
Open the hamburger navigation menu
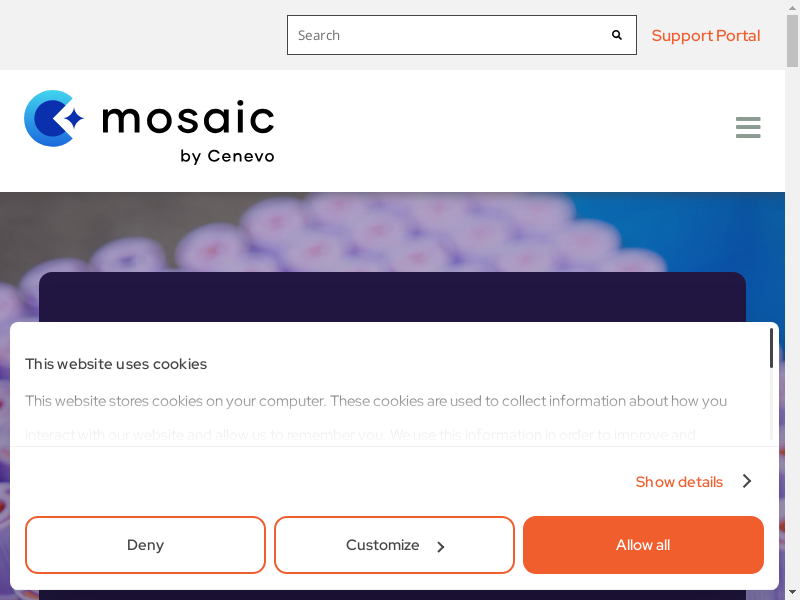click(x=747, y=128)
